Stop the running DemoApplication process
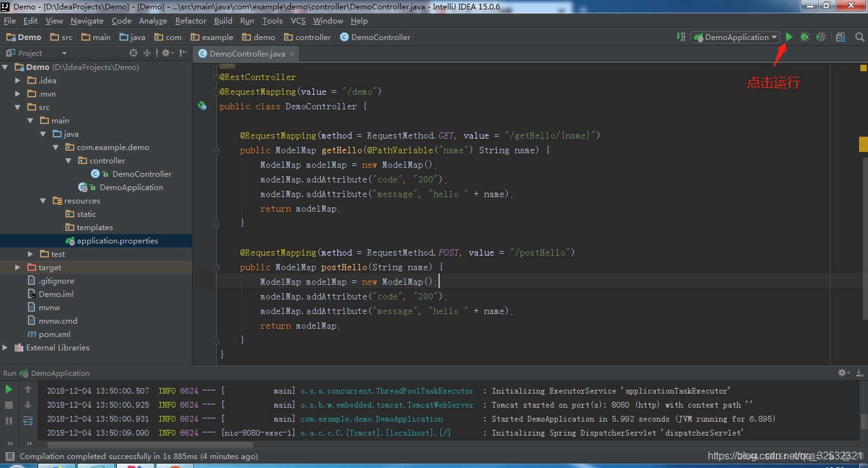 tap(9, 405)
